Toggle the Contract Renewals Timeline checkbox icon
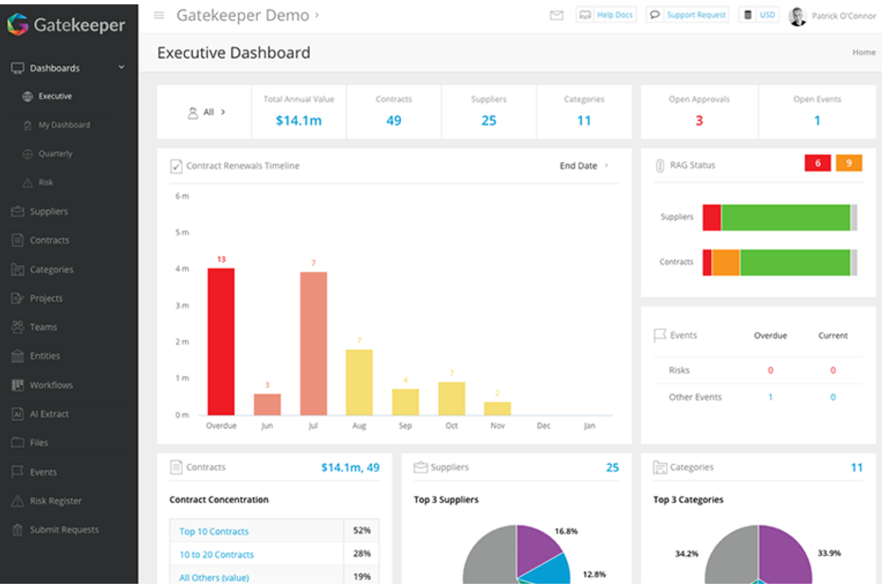The height and width of the screenshot is (588, 882). [176, 166]
